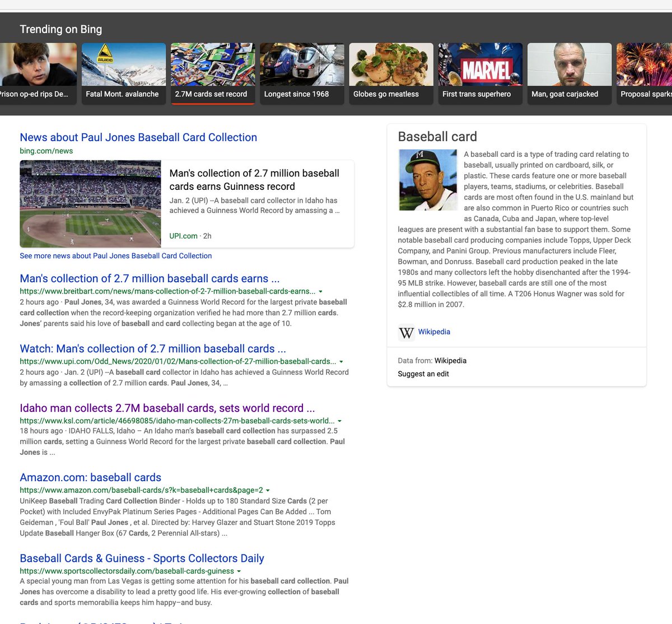Open trending card 'Longest since 1968'

(302, 73)
